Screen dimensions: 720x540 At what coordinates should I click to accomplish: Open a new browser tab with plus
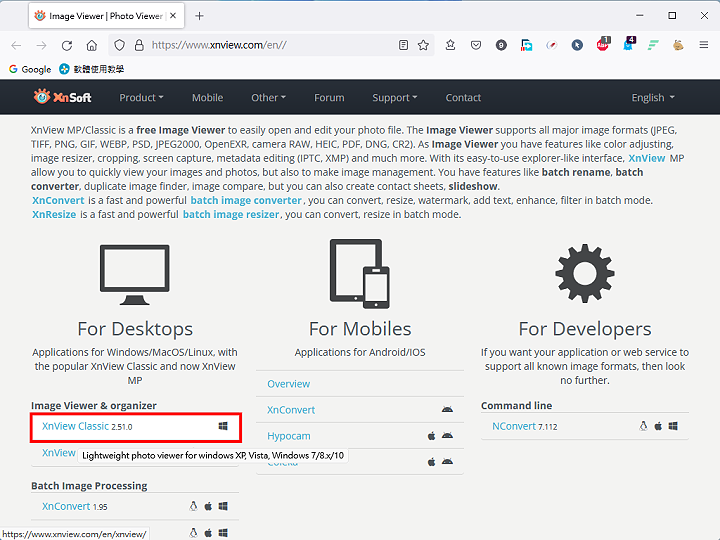199,16
